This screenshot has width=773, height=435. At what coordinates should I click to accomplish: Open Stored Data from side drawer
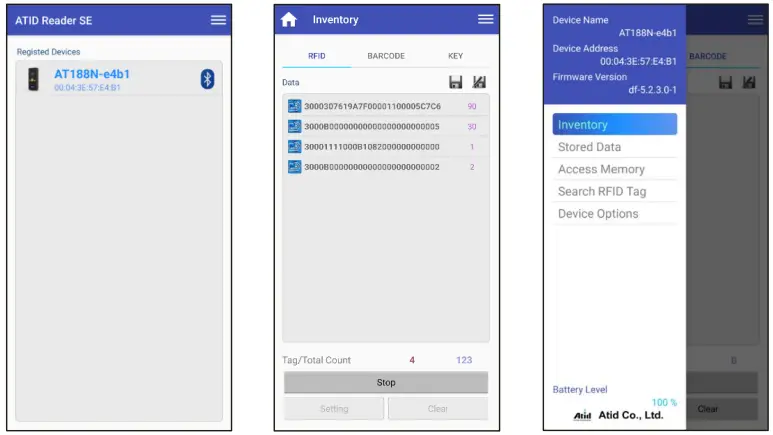(615, 147)
